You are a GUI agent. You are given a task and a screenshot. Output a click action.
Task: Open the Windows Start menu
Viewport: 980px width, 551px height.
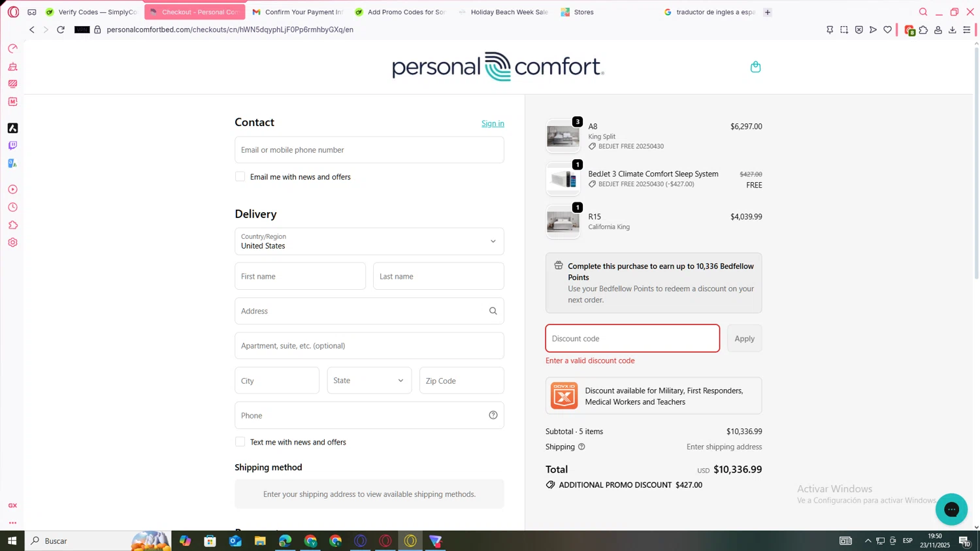tap(12, 541)
